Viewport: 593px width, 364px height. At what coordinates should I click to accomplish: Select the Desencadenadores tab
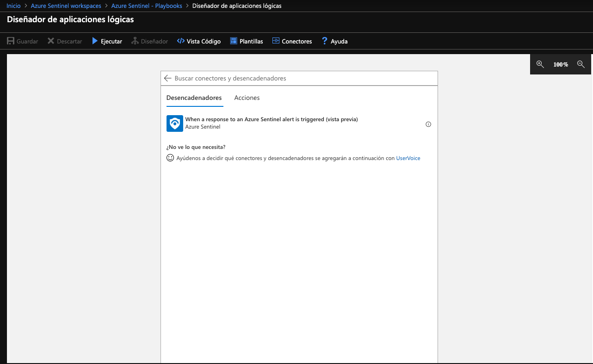[194, 98]
